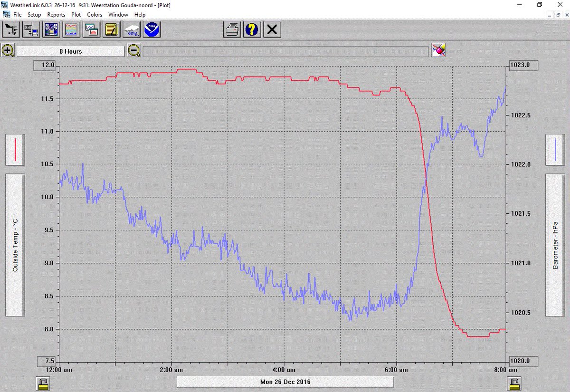The width and height of the screenshot is (570, 392).
Task: Toggle the left padlock below the chart
Action: pos(44,383)
